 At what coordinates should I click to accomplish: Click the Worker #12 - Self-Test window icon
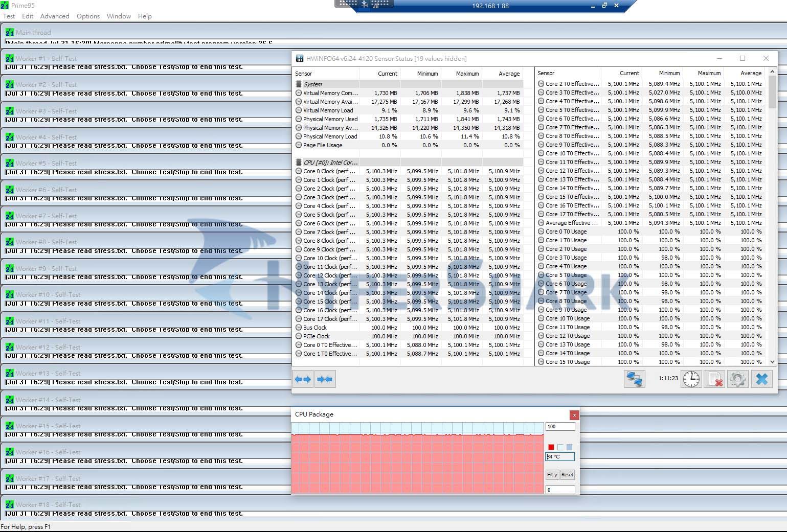[x=10, y=347]
